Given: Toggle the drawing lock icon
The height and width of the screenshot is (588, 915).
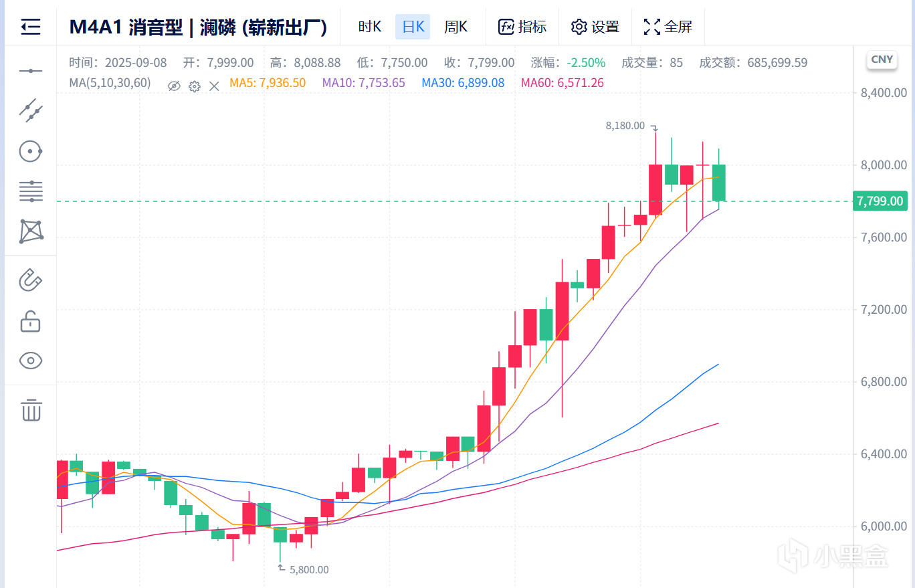Looking at the screenshot, I should (x=31, y=321).
